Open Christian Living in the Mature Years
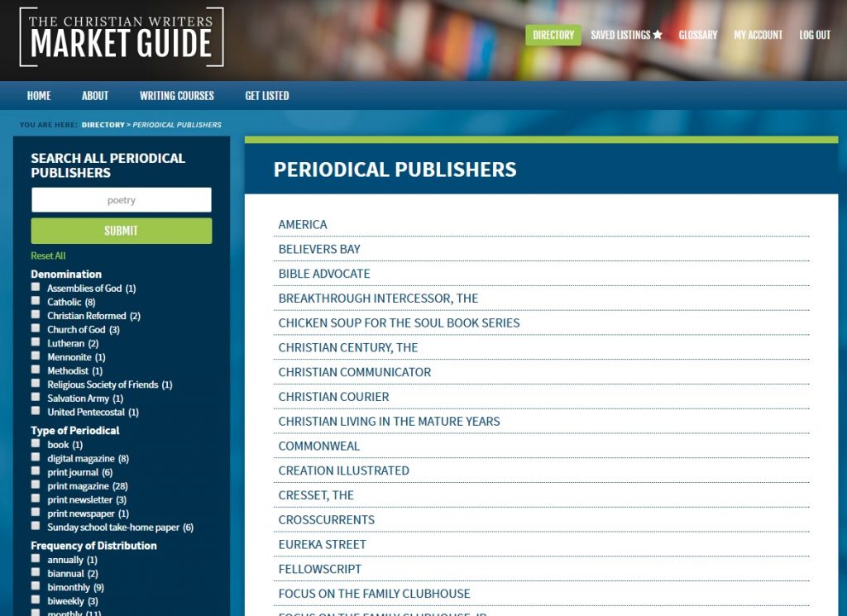This screenshot has height=616, width=847. click(x=389, y=422)
